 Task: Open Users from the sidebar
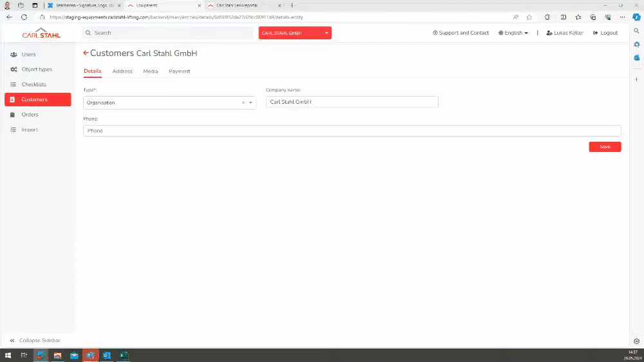(28, 55)
